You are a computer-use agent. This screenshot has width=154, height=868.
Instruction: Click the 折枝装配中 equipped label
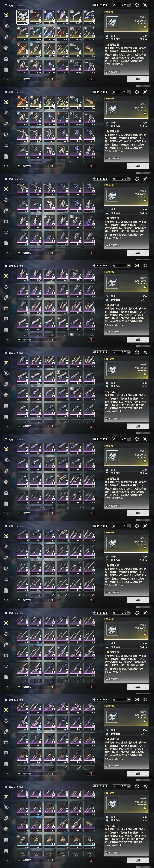pos(112,72)
